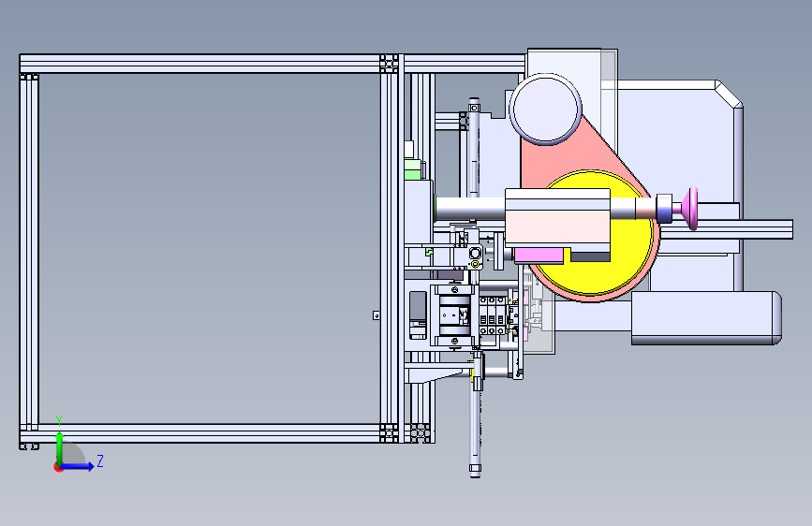Select the motor housing box at lower right

[x=705, y=318]
